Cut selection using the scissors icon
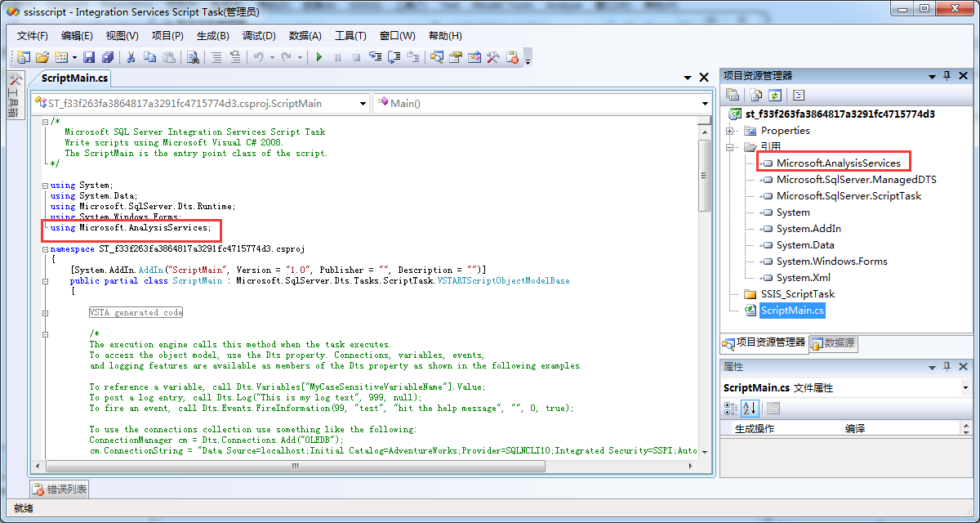Viewport: 980px width, 523px height. tap(131, 57)
